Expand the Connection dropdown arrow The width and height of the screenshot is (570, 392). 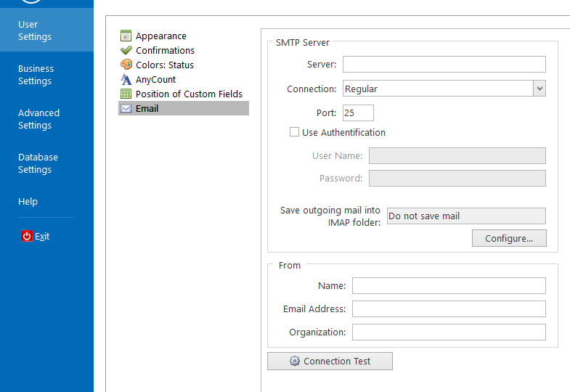(539, 89)
